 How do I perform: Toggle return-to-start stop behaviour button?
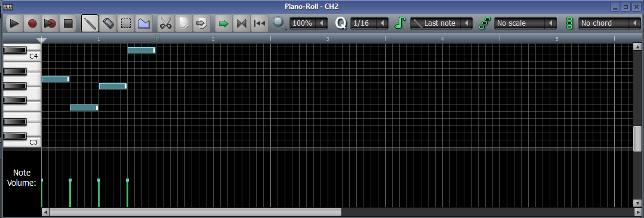pos(259,23)
